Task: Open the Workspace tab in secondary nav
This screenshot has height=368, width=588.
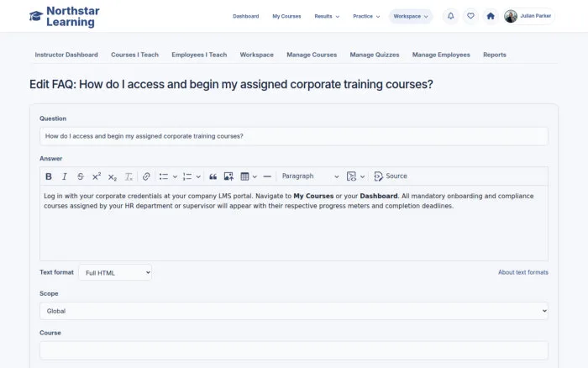Action: coord(256,55)
